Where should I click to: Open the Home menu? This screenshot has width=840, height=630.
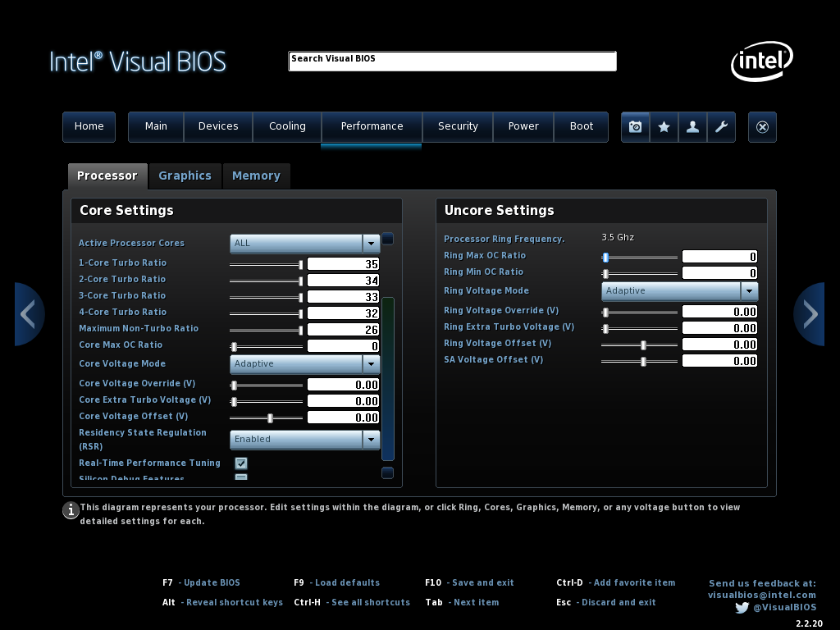[89, 127]
